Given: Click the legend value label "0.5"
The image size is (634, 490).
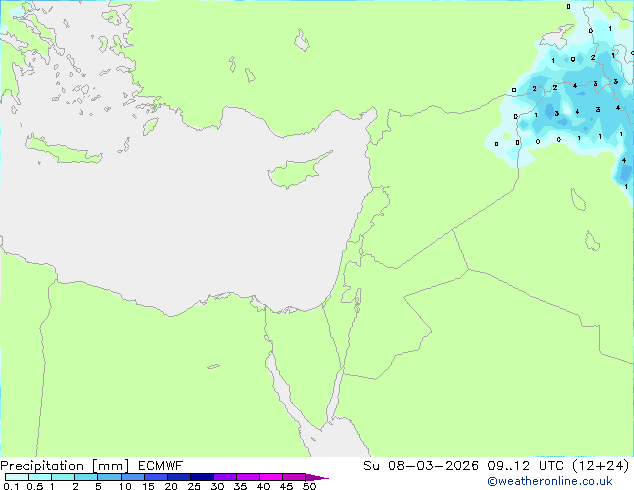Looking at the screenshot, I should [x=35, y=486].
